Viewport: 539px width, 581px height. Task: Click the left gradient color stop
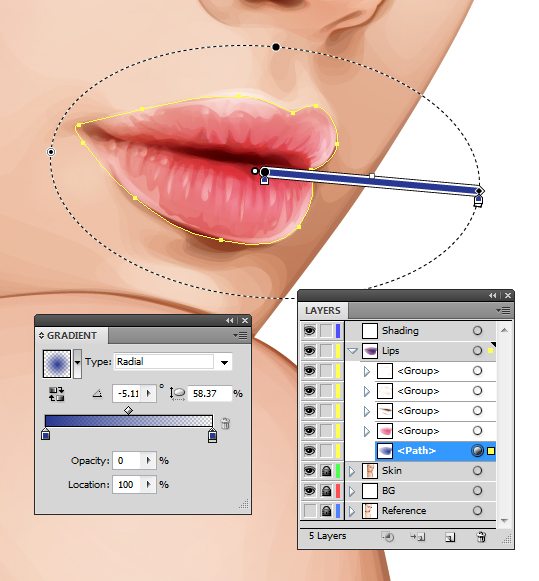tap(46, 434)
